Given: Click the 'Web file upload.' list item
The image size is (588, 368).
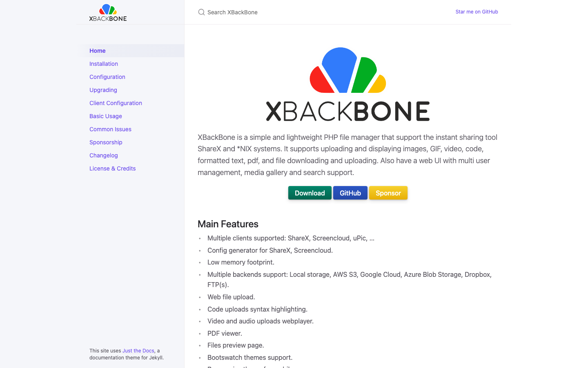Looking at the screenshot, I should [x=231, y=297].
